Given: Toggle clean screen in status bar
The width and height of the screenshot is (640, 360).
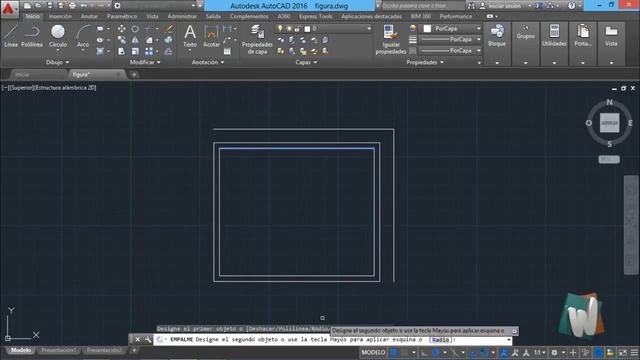Looking at the screenshot, I should tap(623, 352).
